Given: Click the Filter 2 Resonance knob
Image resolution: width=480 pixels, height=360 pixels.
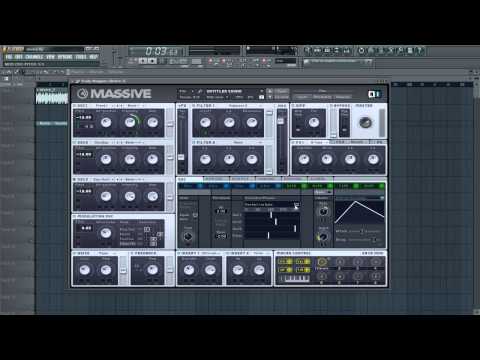Looking at the screenshot, I should click(x=252, y=159).
